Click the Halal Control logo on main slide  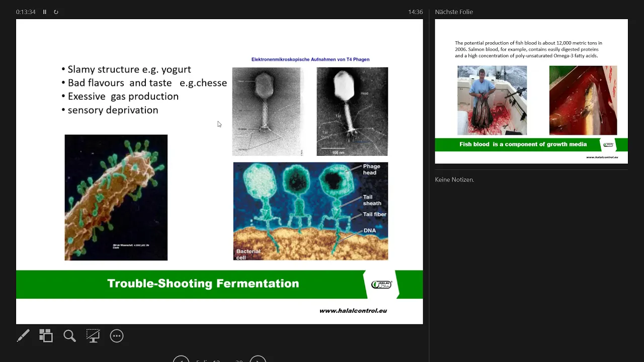[x=381, y=285]
